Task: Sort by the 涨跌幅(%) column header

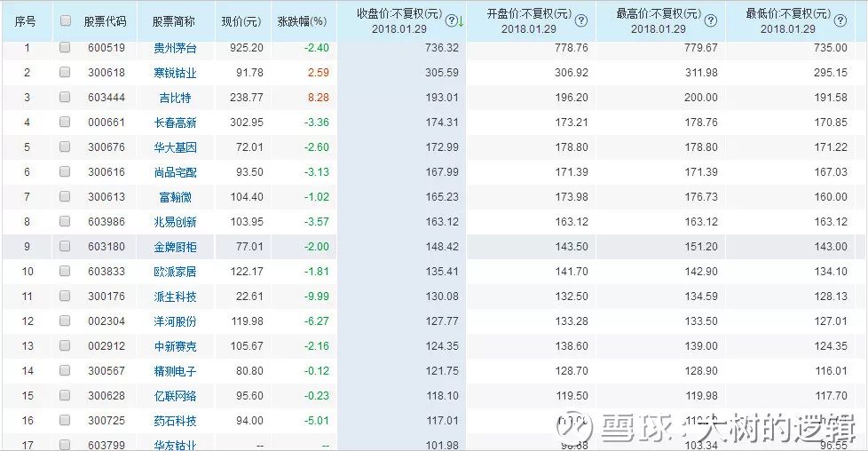Action: 303,21
